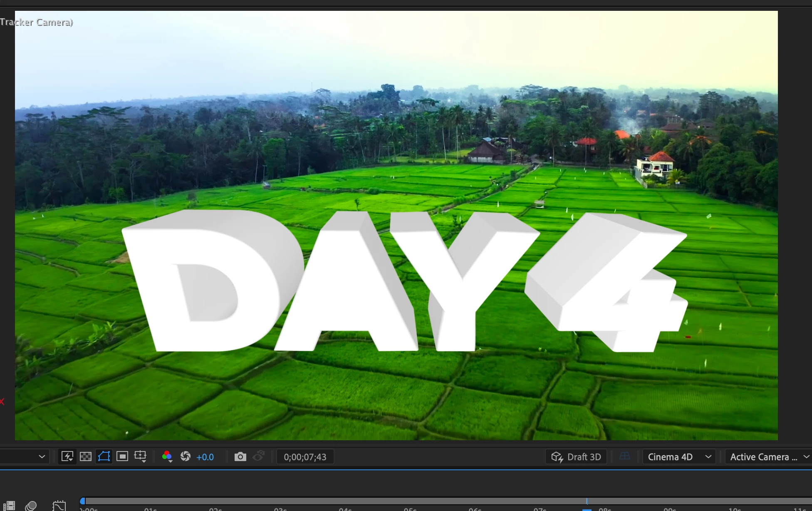Image resolution: width=812 pixels, height=511 pixels.
Task: Click the show snapshot eye icon
Action: (x=259, y=456)
